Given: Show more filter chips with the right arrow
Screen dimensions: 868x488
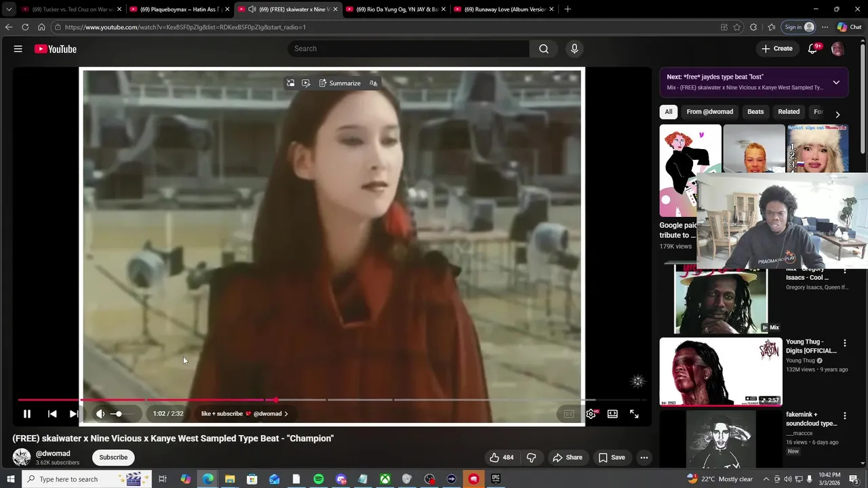Looking at the screenshot, I should click(837, 115).
